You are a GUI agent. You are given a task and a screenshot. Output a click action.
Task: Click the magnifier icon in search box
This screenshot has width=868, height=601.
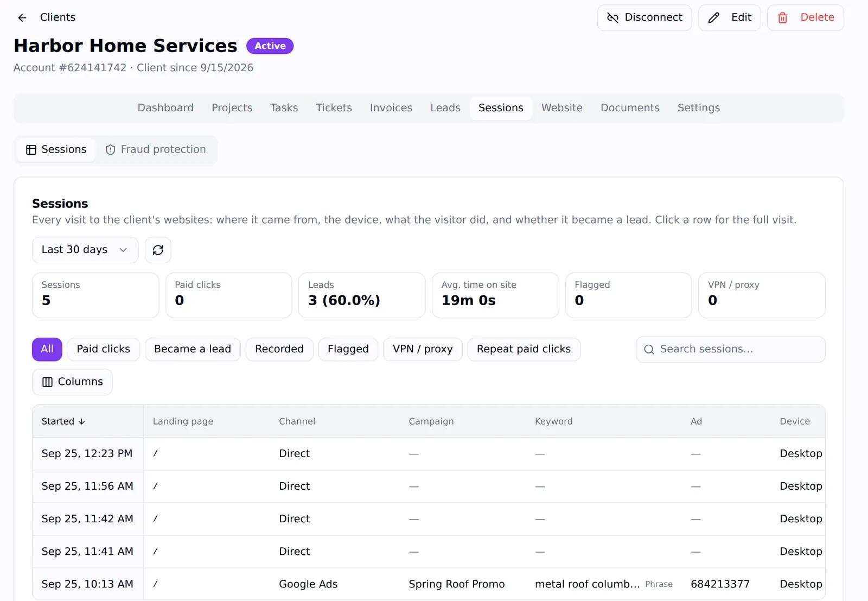(649, 350)
